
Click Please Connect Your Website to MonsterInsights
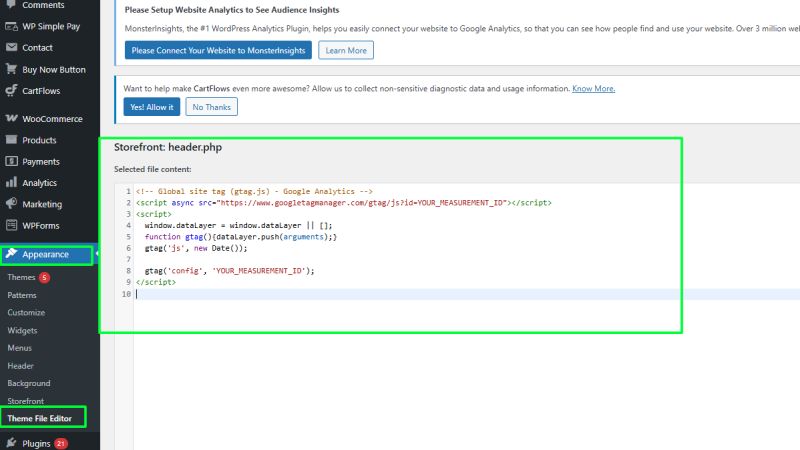[x=218, y=50]
